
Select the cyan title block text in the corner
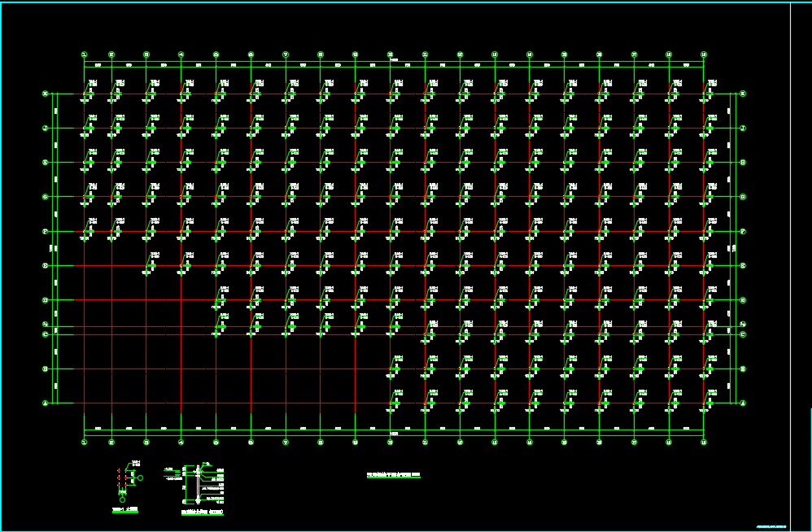coord(771,527)
